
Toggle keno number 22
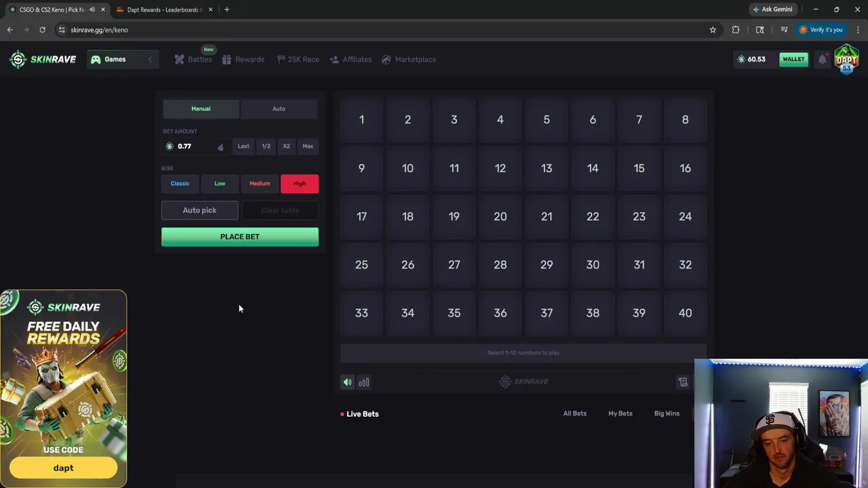[593, 216]
